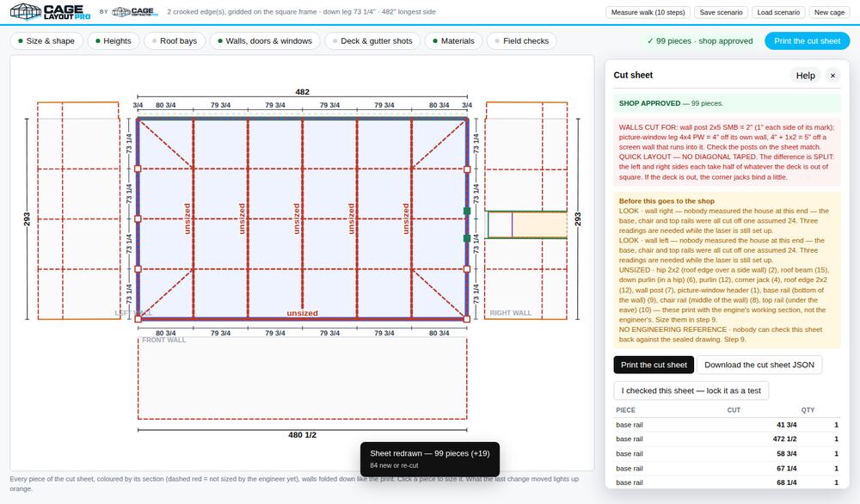Lock the checked sheet as a test

691,390
